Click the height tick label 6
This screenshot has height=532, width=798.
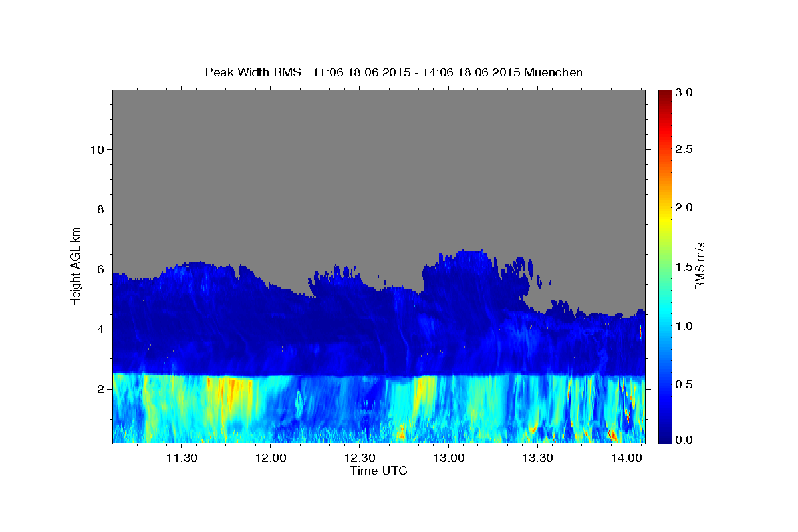[x=99, y=269]
